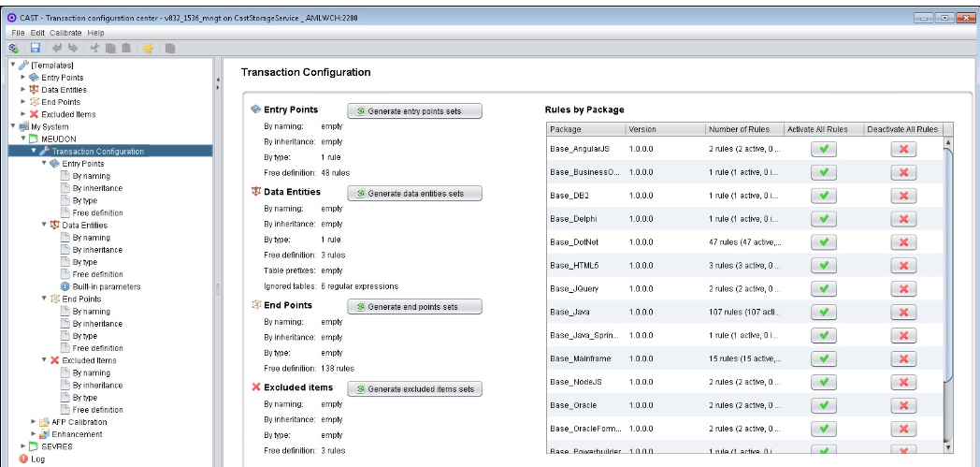Click the scissors cut icon
This screenshot has height=467, width=980.
click(x=94, y=48)
